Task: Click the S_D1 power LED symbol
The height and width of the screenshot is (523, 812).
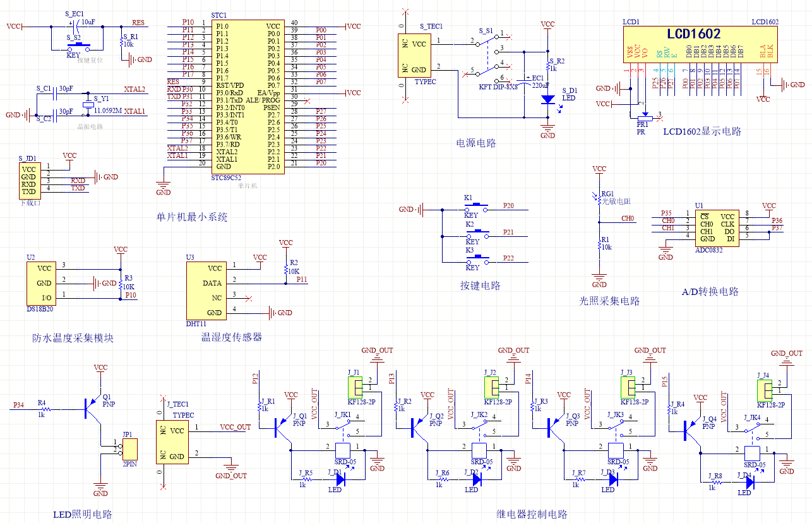Action: (548, 100)
